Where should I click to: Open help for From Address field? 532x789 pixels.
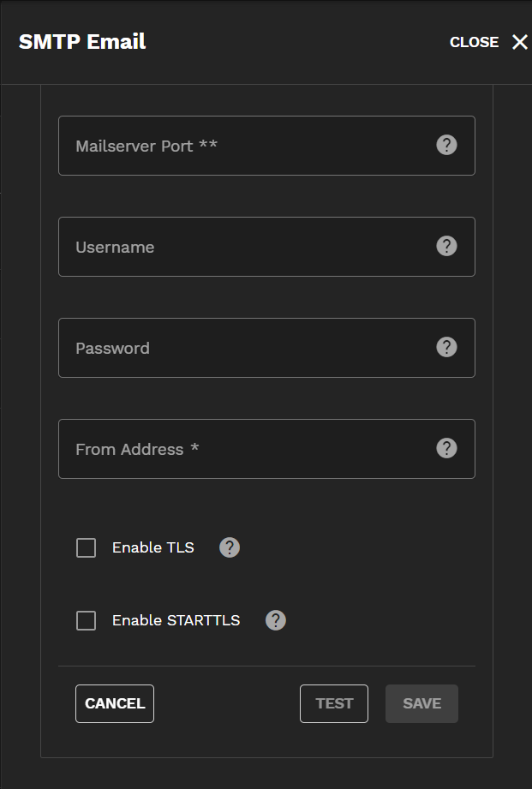446,448
